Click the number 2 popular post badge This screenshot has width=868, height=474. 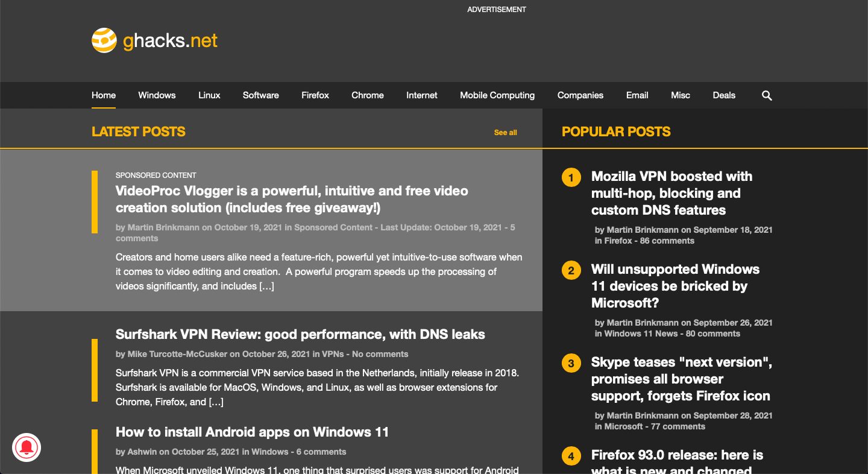(571, 270)
